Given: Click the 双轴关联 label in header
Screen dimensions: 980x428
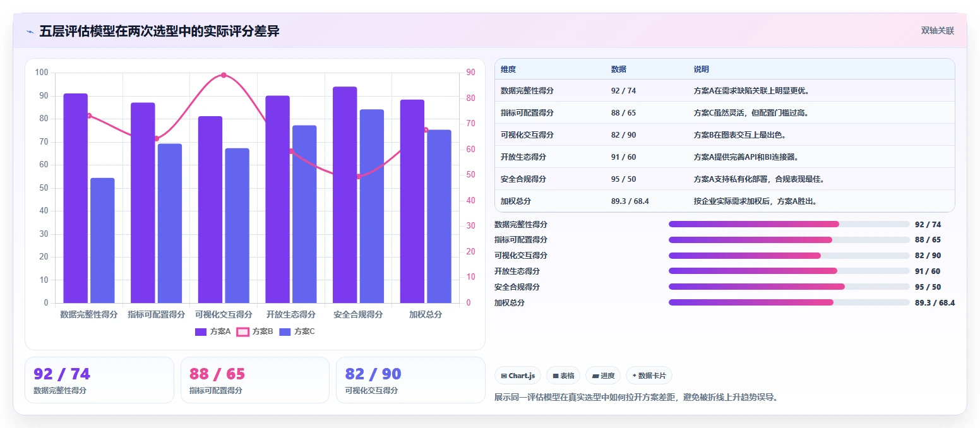Looking at the screenshot, I should tap(937, 31).
